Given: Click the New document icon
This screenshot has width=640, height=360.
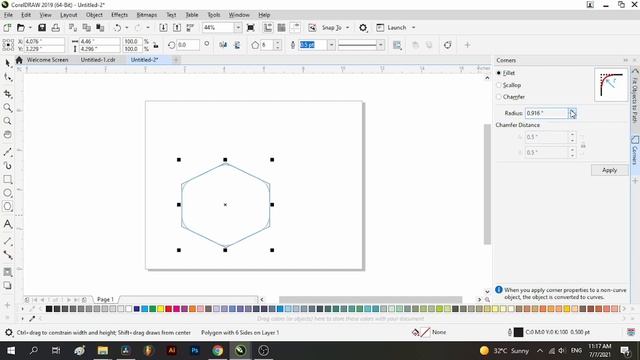Looking at the screenshot, I should point(7,28).
